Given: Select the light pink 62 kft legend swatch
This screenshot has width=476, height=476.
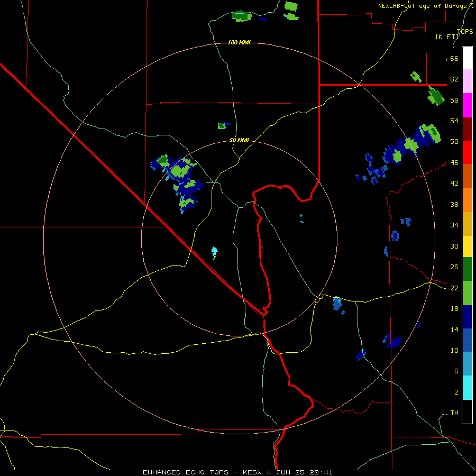Looking at the screenshot, I should point(467,81).
